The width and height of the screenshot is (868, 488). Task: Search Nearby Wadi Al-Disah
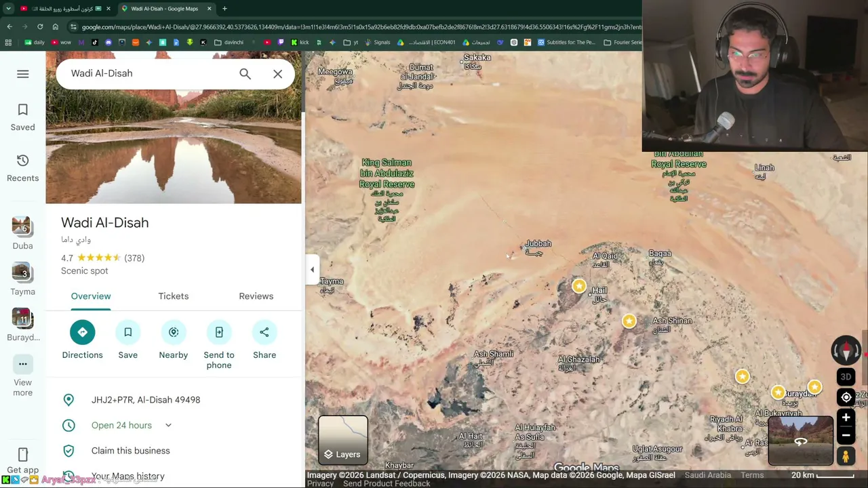(x=173, y=340)
